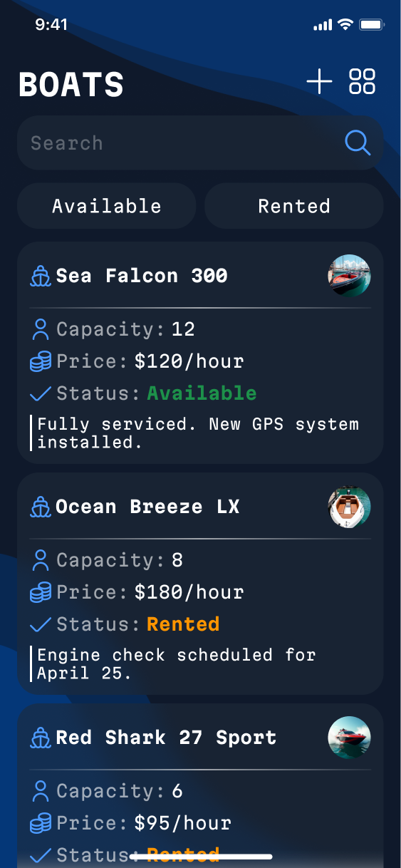This screenshot has width=401, height=868.
Task: Tap boat icon beside Ocean Breeze LX
Action: point(41,507)
